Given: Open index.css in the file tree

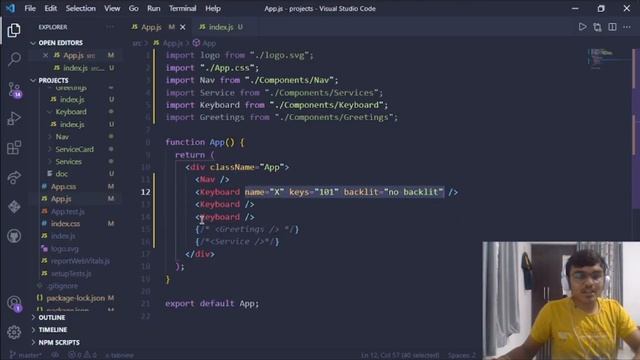Looking at the screenshot, I should point(65,224).
